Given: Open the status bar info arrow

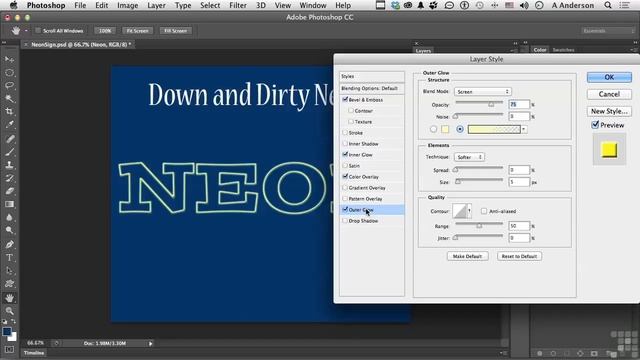Looking at the screenshot, I should (151, 344).
